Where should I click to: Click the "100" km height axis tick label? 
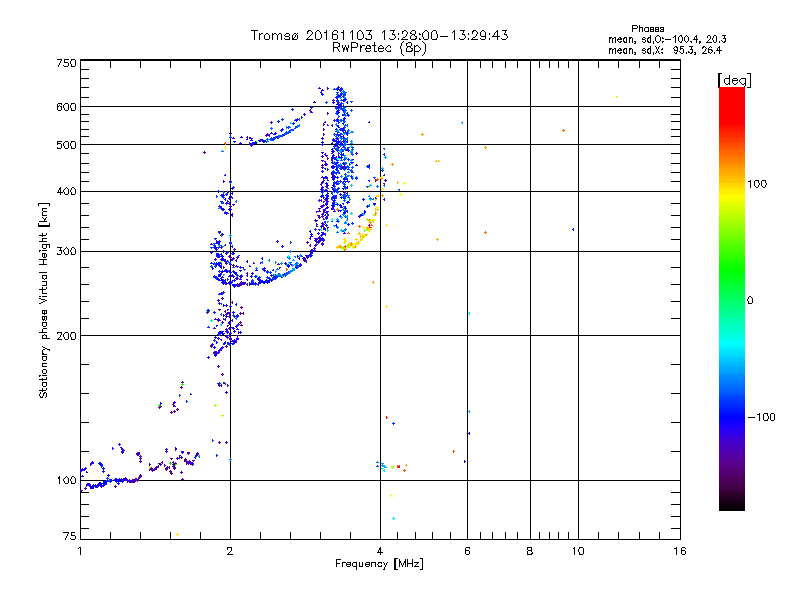66,480
